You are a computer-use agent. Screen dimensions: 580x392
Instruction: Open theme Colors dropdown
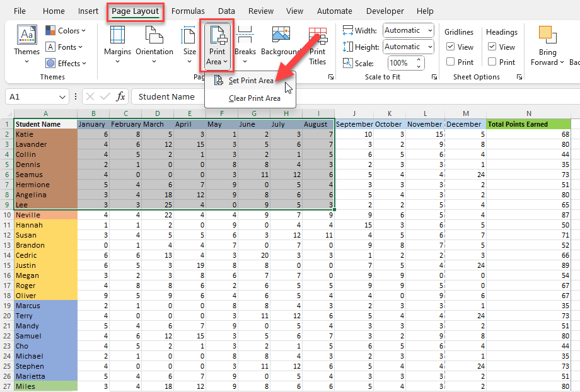(x=66, y=31)
